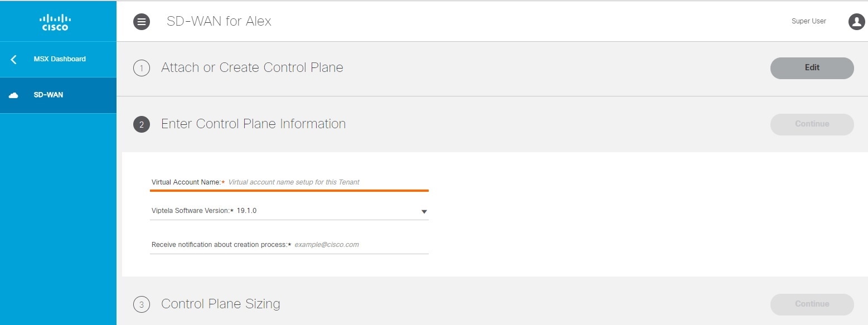Select the step 2 circle icon
868x325 pixels.
tap(142, 125)
